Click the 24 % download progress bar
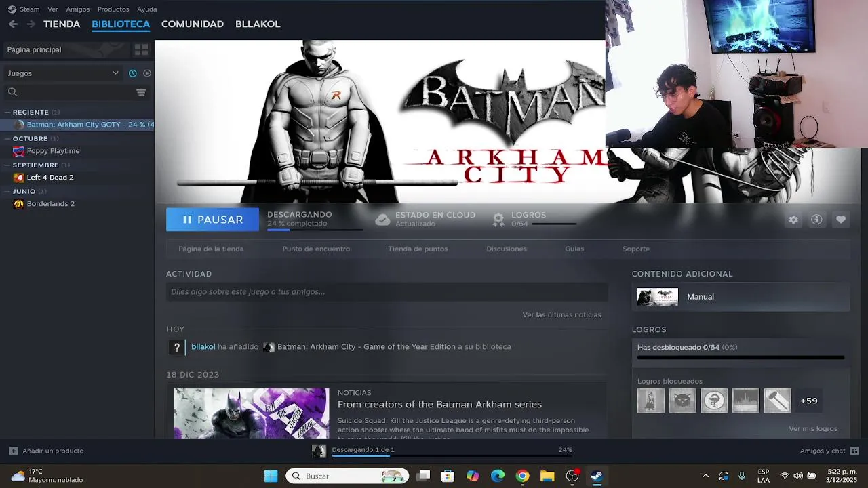Screen dimensions: 868x488 [315, 230]
